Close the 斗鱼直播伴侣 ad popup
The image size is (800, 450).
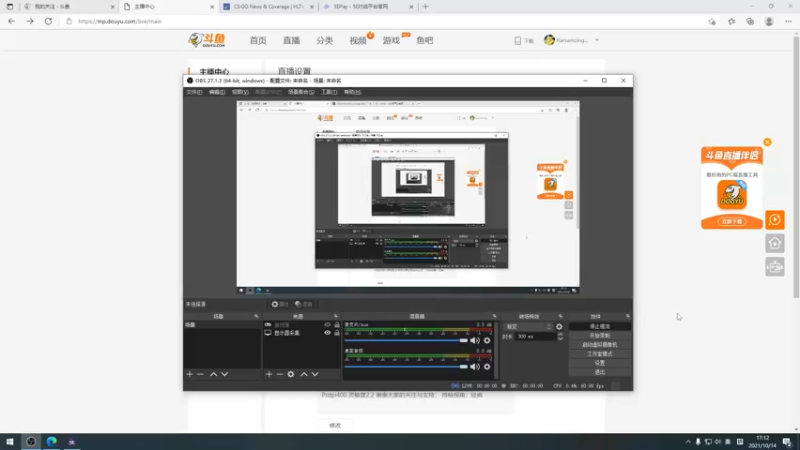(x=767, y=142)
